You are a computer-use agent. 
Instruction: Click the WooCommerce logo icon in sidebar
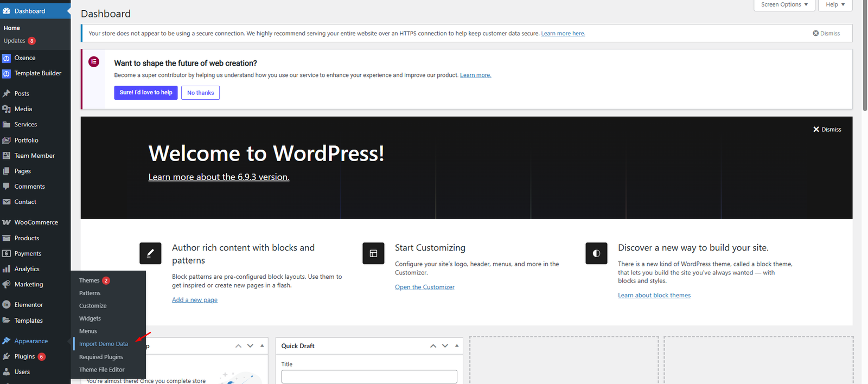(7, 222)
